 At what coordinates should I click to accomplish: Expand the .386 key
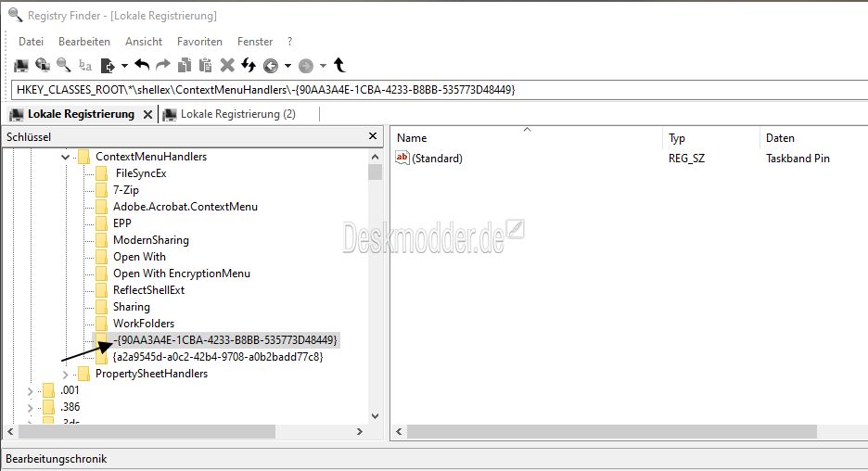click(30, 407)
